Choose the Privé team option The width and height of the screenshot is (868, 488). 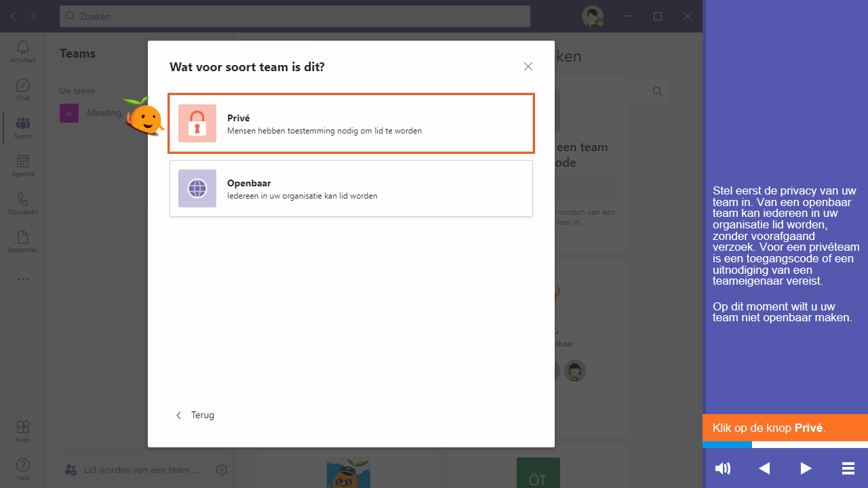click(x=351, y=123)
